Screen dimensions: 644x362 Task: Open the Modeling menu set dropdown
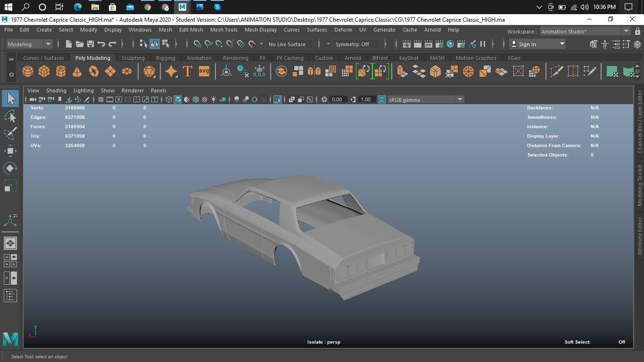(29, 44)
